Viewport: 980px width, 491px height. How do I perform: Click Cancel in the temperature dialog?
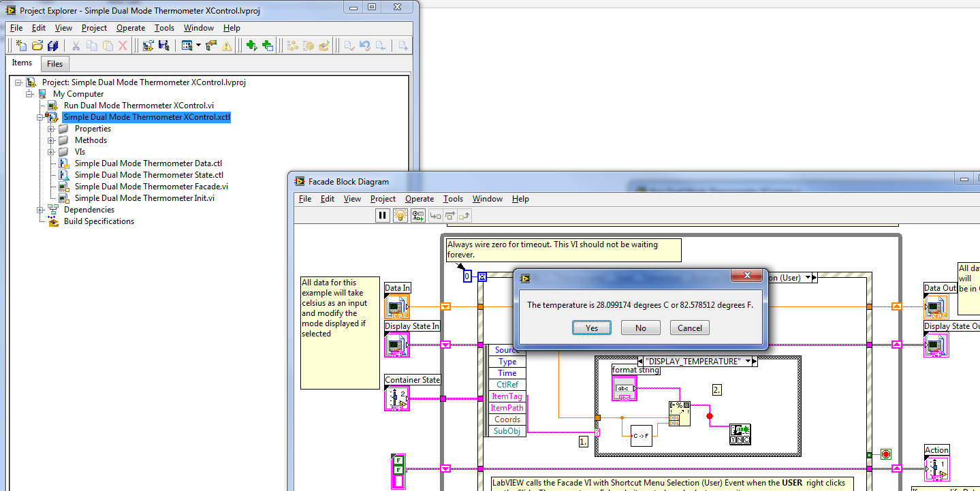(x=689, y=328)
